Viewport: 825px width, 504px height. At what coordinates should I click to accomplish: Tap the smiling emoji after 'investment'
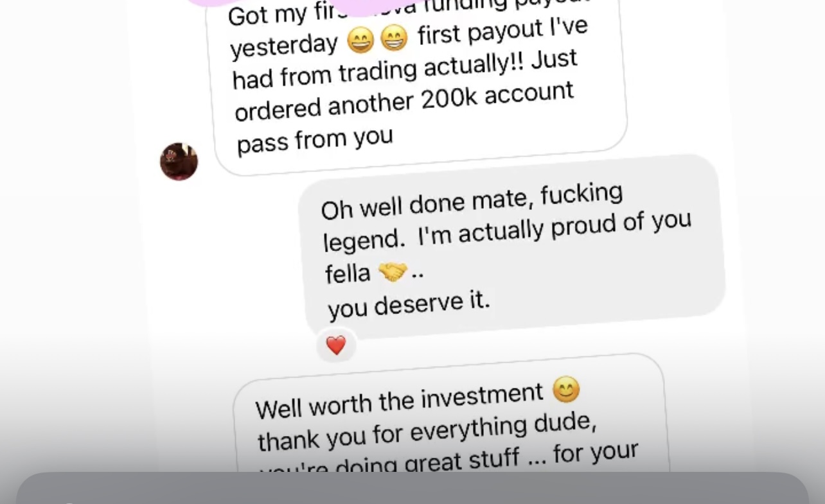(566, 390)
